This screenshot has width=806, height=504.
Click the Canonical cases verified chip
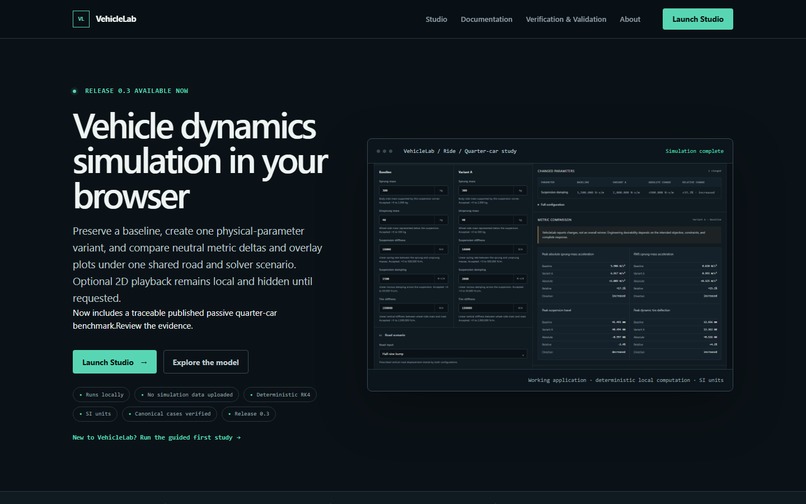tap(170, 413)
